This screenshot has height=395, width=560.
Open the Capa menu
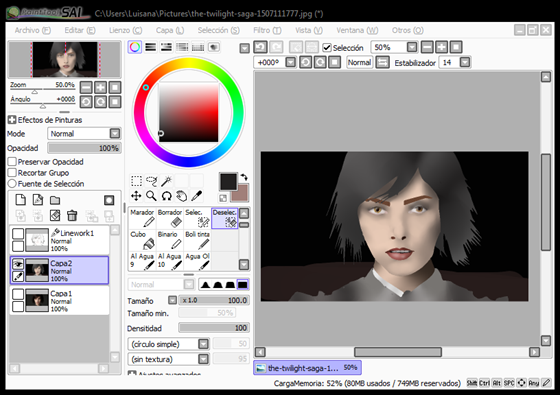coord(170,30)
